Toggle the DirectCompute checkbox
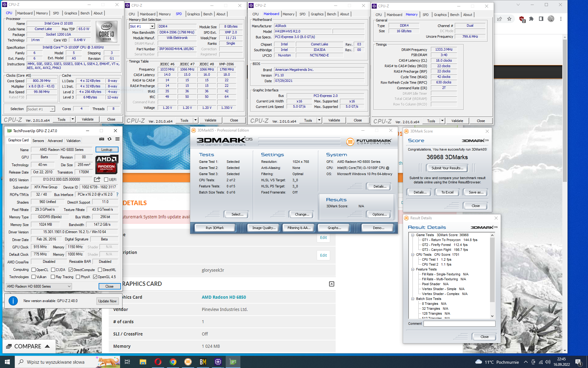 tap(70, 270)
